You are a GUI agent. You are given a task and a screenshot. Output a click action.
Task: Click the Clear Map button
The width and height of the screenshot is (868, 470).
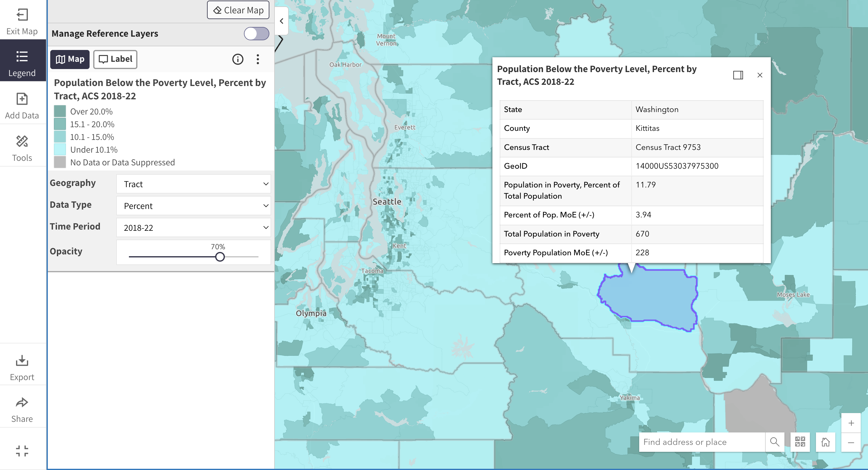tap(238, 10)
